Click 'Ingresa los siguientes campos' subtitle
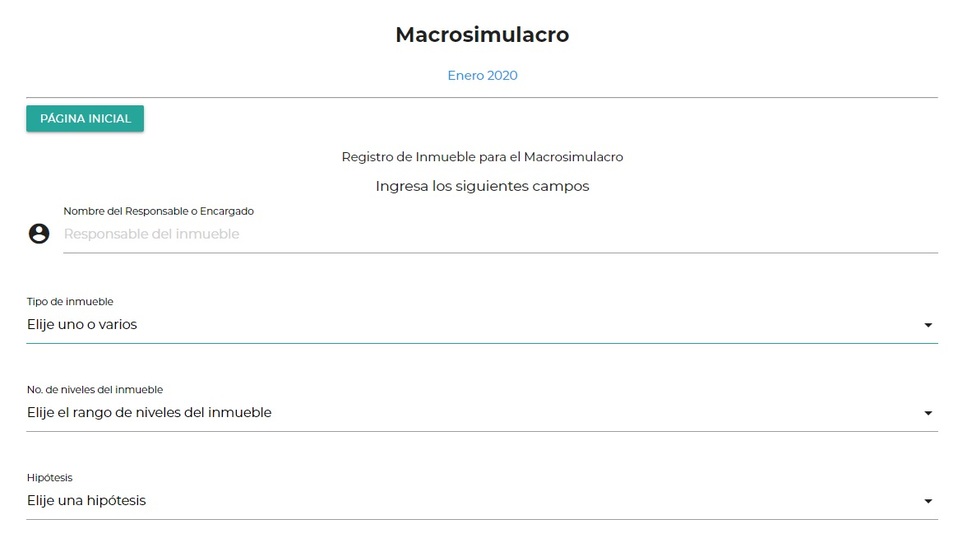Screen dimensions: 958x552 click(x=482, y=186)
